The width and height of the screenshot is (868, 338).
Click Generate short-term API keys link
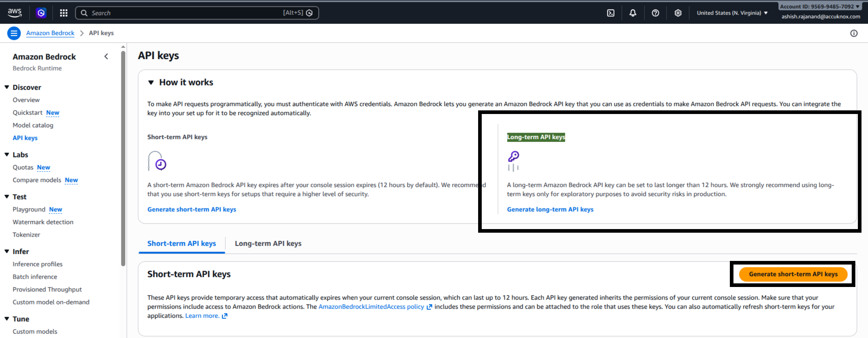(x=192, y=209)
